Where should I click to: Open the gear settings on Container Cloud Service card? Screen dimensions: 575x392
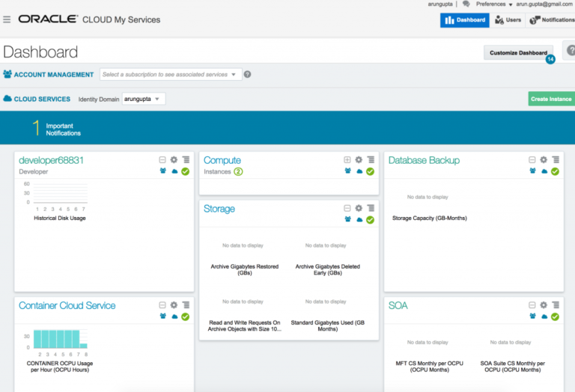[x=174, y=304]
